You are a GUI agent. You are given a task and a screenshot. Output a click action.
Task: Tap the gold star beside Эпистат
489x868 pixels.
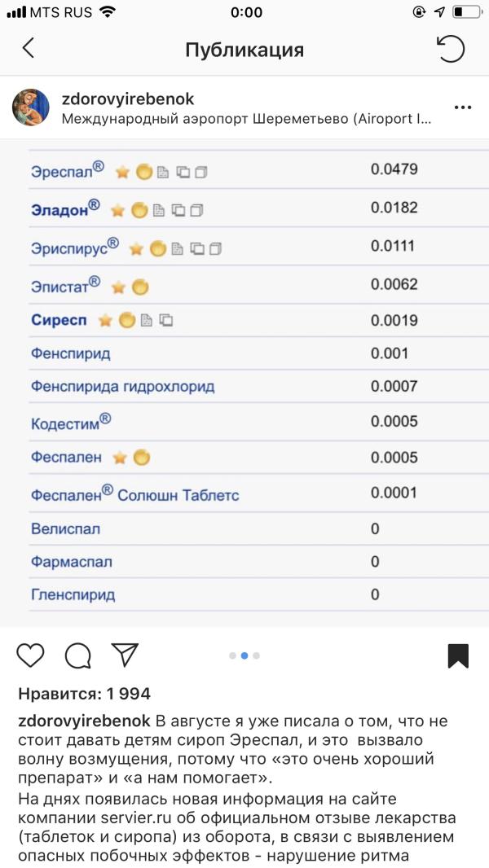click(119, 287)
